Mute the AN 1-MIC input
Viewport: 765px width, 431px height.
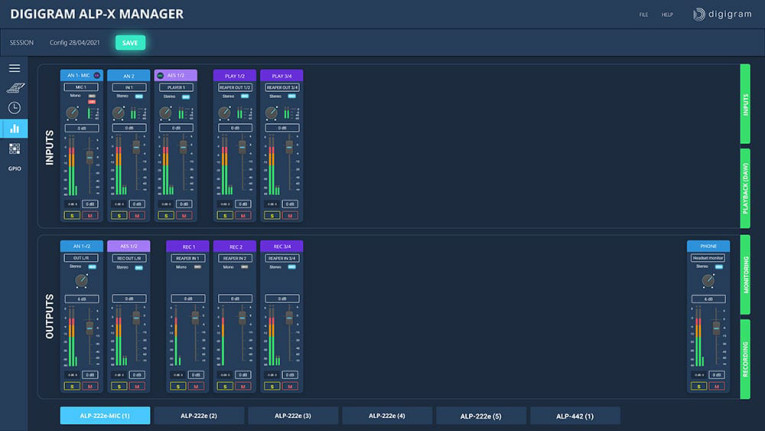(90, 215)
